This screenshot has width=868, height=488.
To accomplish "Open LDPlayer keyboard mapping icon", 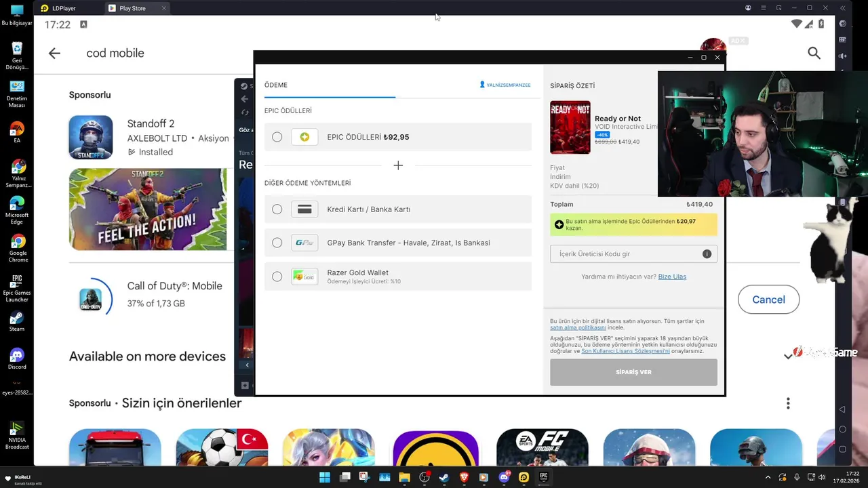I will point(843,40).
